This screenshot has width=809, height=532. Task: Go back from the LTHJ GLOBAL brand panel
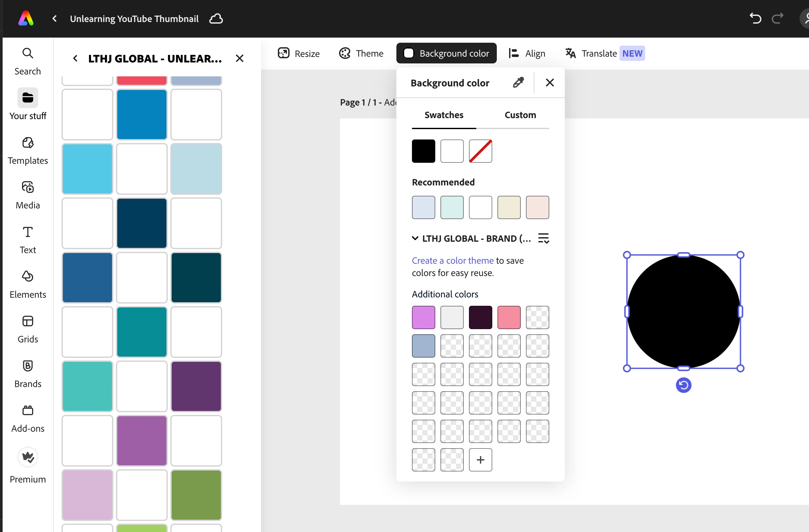point(75,59)
